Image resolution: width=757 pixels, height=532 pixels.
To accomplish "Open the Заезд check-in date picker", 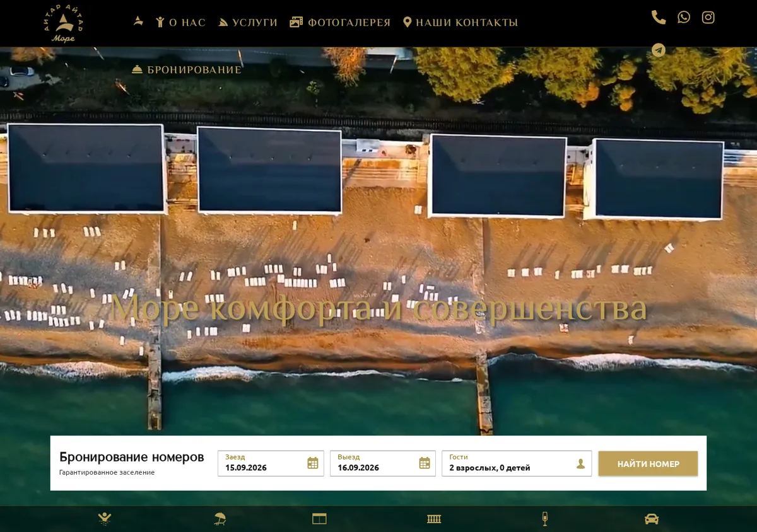I will [x=271, y=463].
